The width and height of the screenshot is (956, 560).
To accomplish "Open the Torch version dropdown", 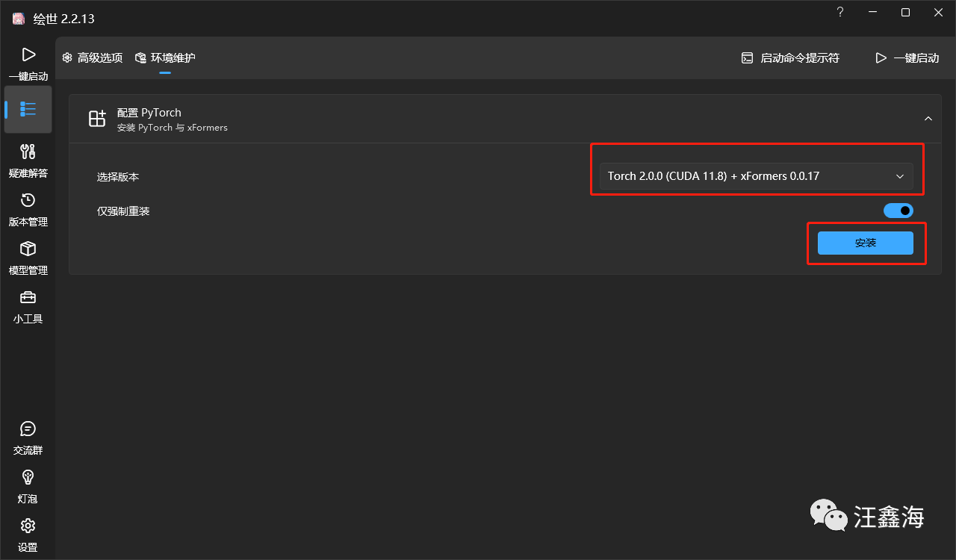I will pyautogui.click(x=756, y=176).
